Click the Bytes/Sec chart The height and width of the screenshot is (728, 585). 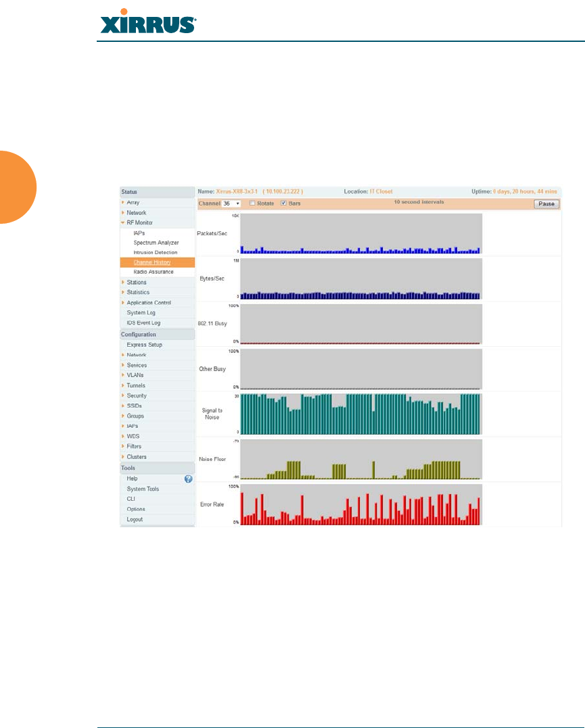tap(361, 278)
